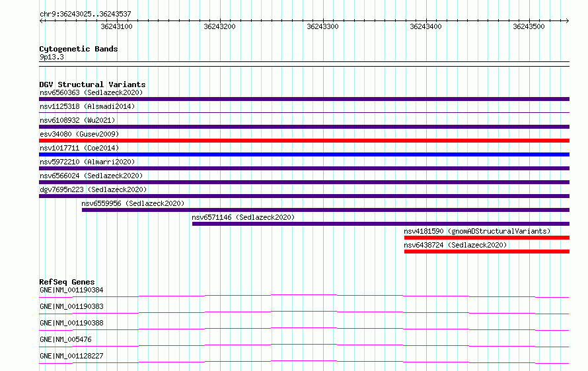Click GNE|NM_001128227 transcript label
Viewport: 588px width, 371px height.
[71, 356]
